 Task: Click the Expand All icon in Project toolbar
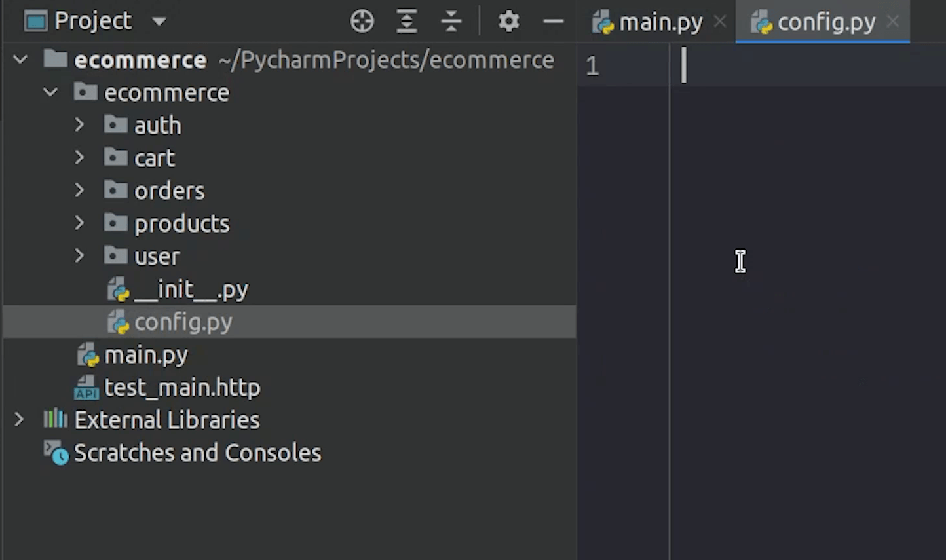pos(406,22)
